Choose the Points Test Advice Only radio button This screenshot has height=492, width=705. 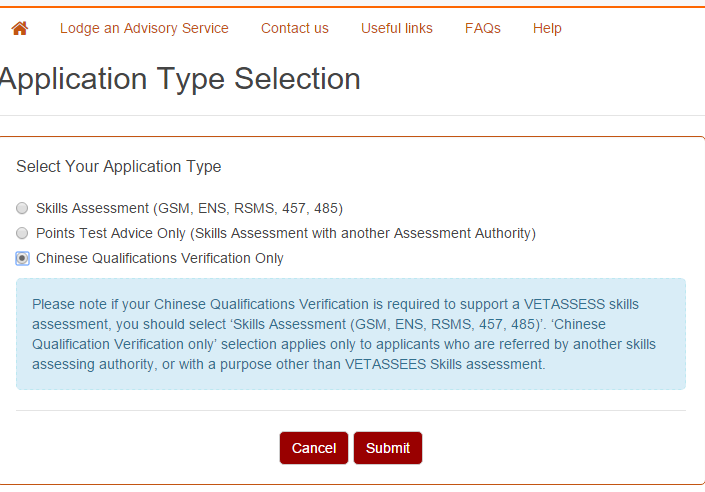tap(22, 233)
